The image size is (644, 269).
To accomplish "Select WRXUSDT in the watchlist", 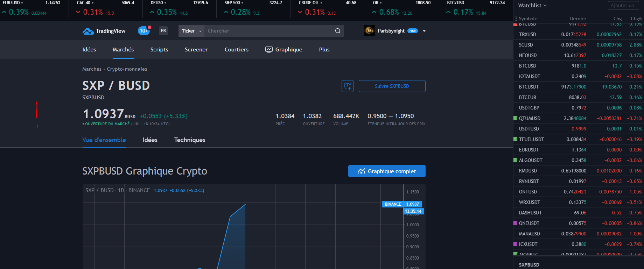I will pos(579,202).
